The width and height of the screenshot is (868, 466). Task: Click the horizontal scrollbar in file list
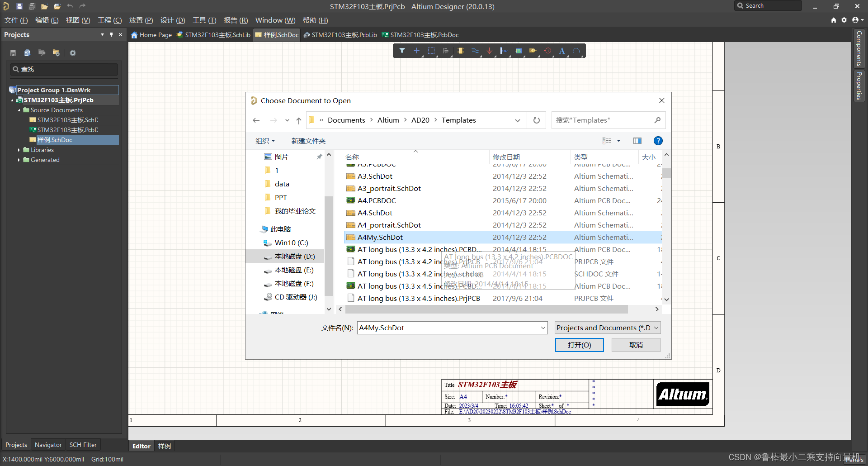pyautogui.click(x=486, y=309)
